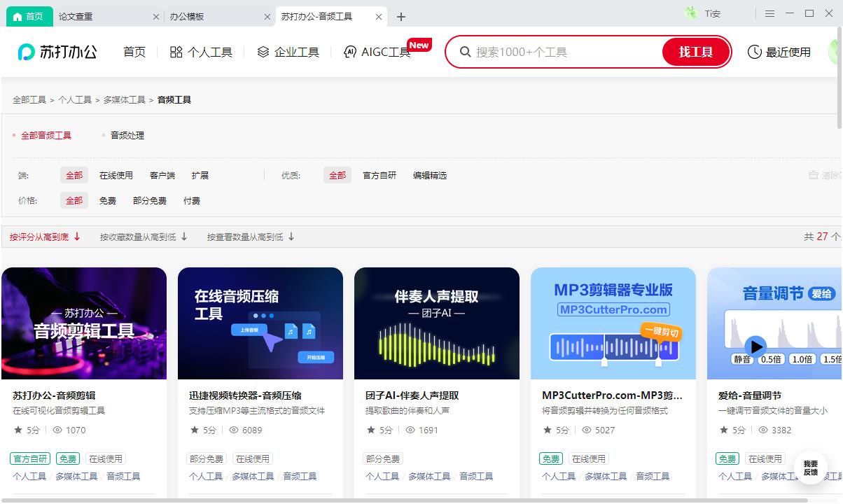Viewport: 843px width, 504px height.
Task: Filter by 免费 price
Action: tap(108, 201)
